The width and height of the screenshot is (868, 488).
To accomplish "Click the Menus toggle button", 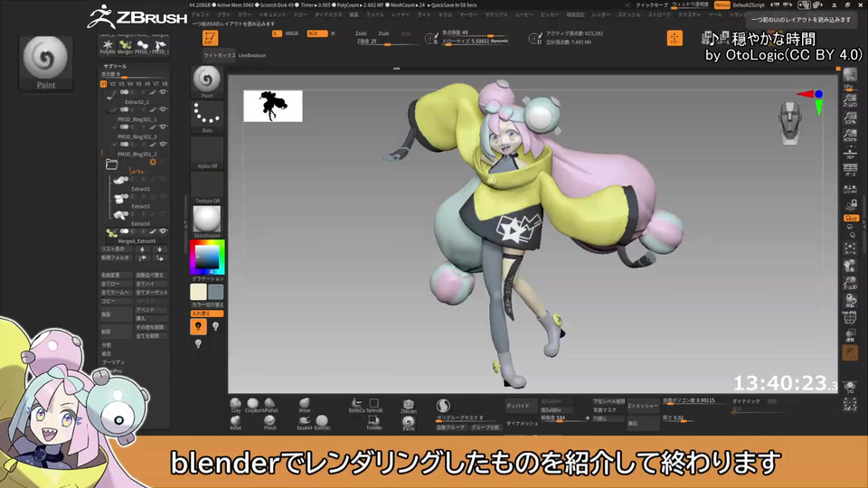I will point(722,5).
